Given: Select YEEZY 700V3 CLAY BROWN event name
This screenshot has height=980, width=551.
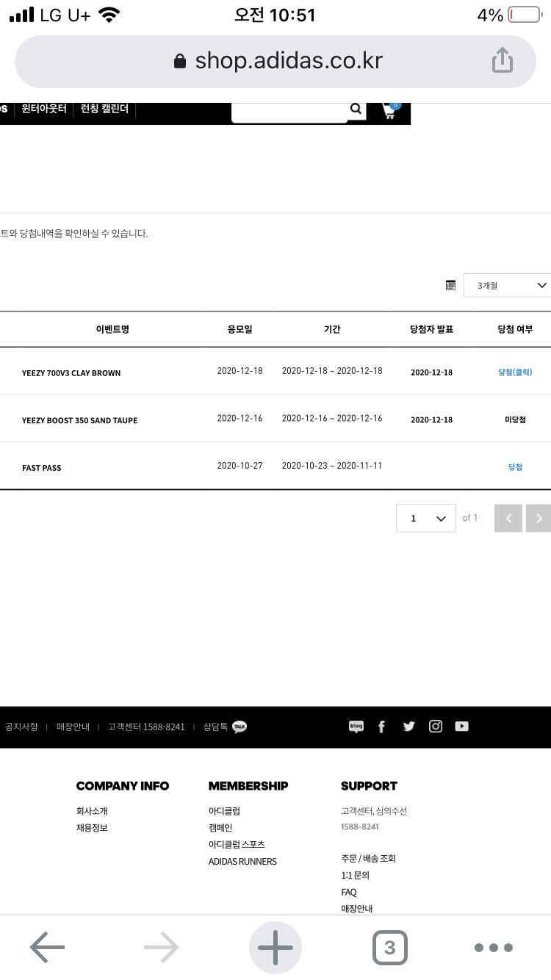Looking at the screenshot, I should coord(71,373).
